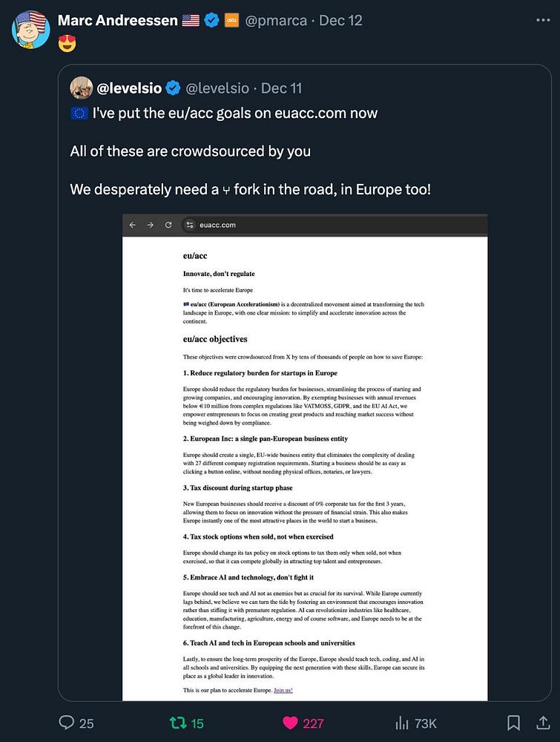Bookmark this post
Image resolution: width=560 pixels, height=742 pixels.
click(513, 722)
